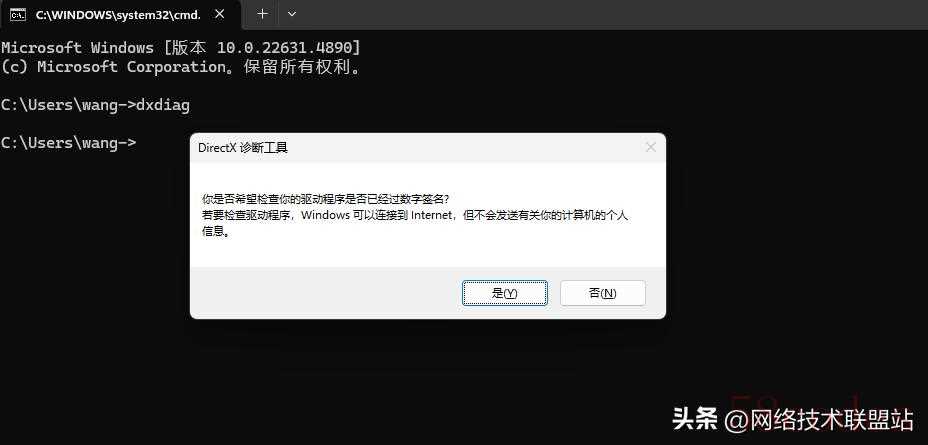Click the cmd icon in the terminal tab
The width and height of the screenshot is (928, 445).
coord(18,15)
